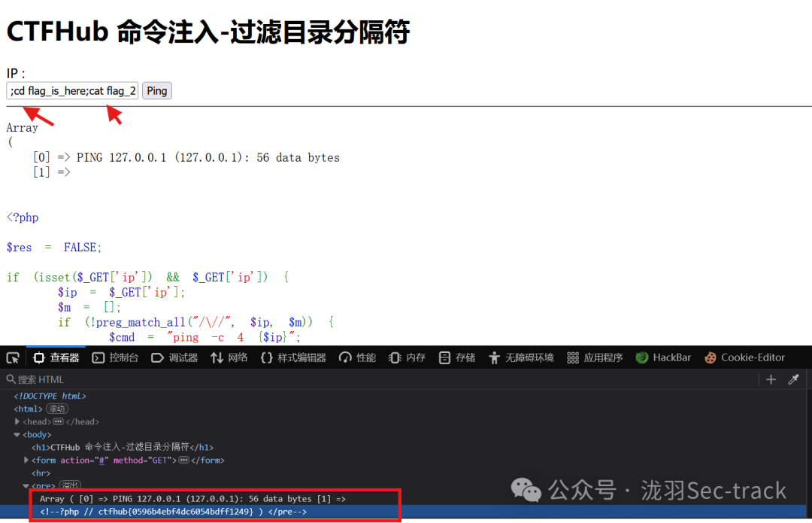Click the application grid icon
The height and width of the screenshot is (523, 812).
(x=573, y=357)
